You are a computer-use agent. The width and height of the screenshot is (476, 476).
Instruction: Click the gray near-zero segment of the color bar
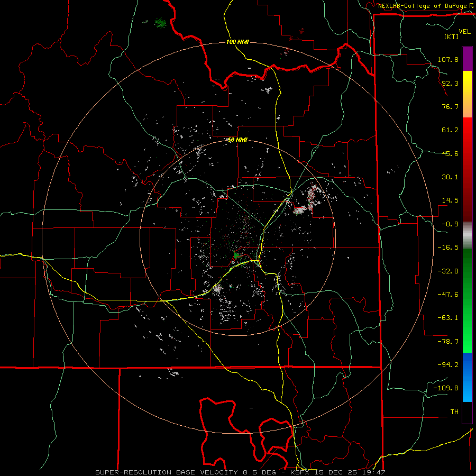pyautogui.click(x=467, y=235)
